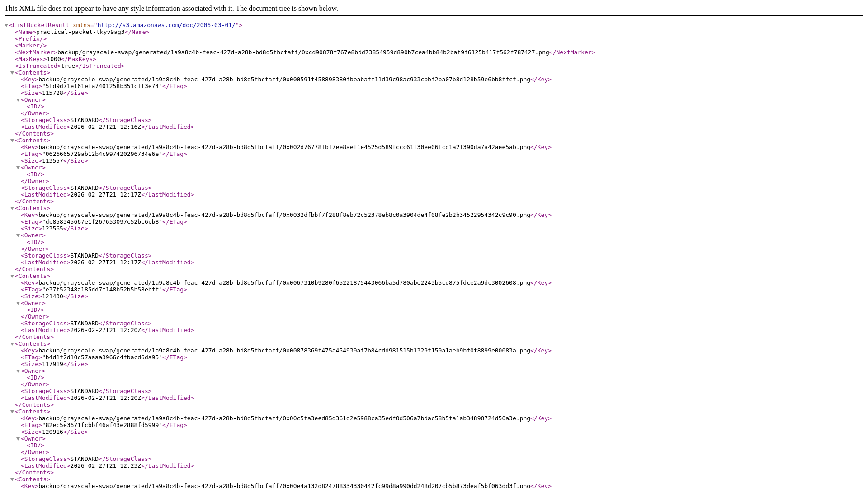
Task: Click ETag value 5fd9d71e161efa7401258b351cff3e74
Action: [102, 86]
